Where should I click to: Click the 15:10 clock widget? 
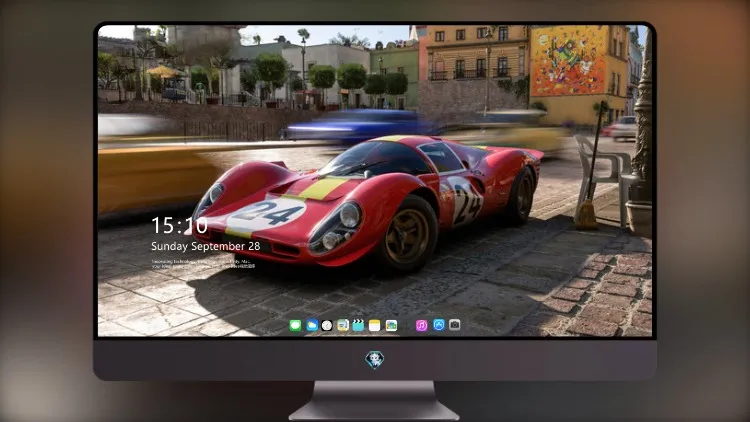pos(179,225)
